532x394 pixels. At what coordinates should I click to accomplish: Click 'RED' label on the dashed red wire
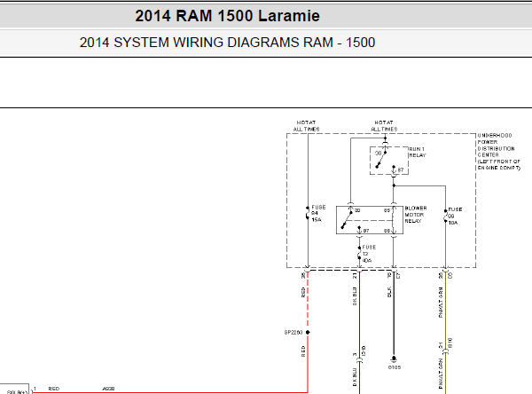303,293
